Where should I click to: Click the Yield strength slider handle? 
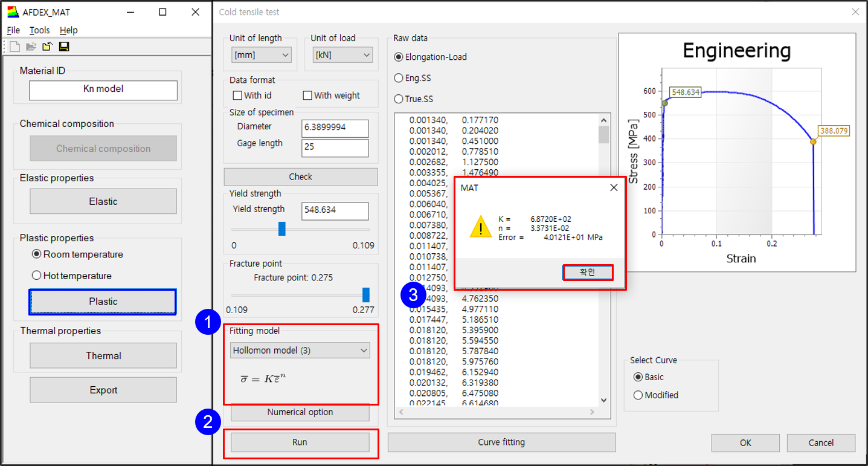(281, 229)
